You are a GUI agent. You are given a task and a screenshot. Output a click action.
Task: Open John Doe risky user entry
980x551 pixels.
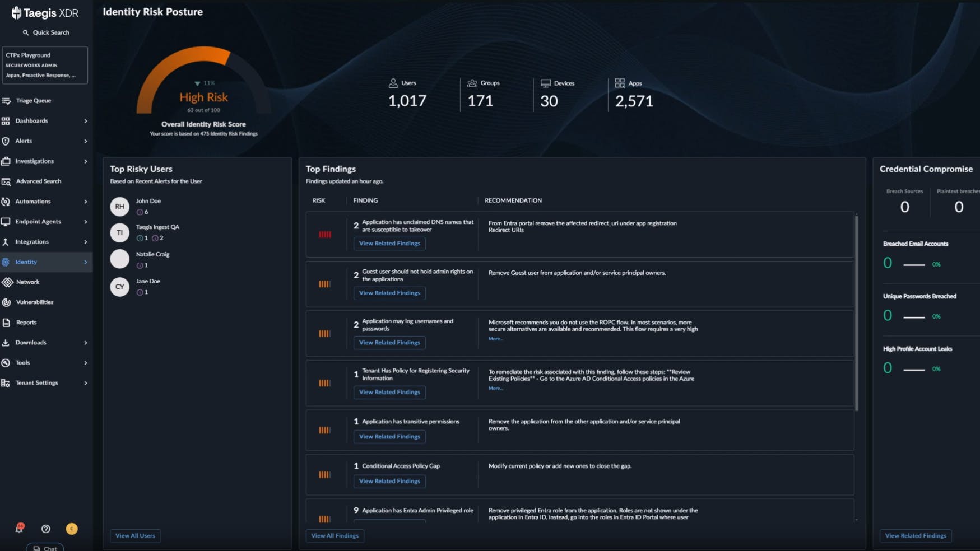pos(148,201)
